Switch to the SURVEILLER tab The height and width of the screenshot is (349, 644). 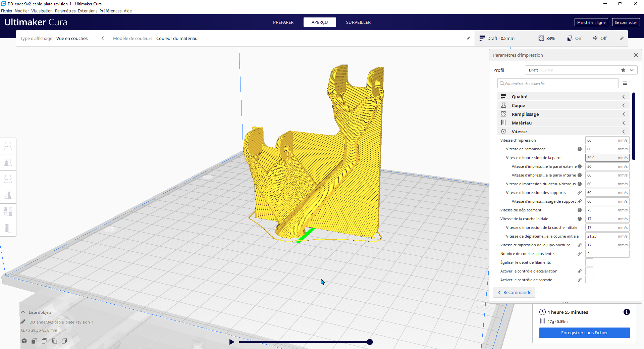358,22
